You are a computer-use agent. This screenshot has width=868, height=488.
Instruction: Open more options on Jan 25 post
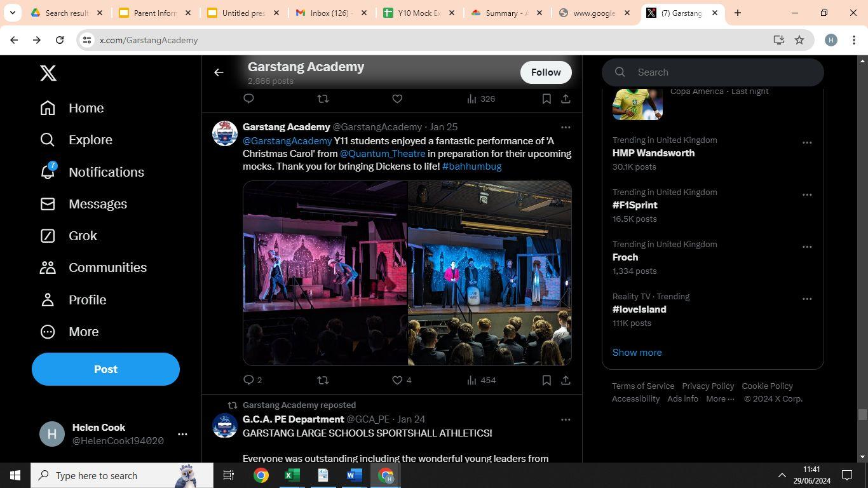pos(566,127)
